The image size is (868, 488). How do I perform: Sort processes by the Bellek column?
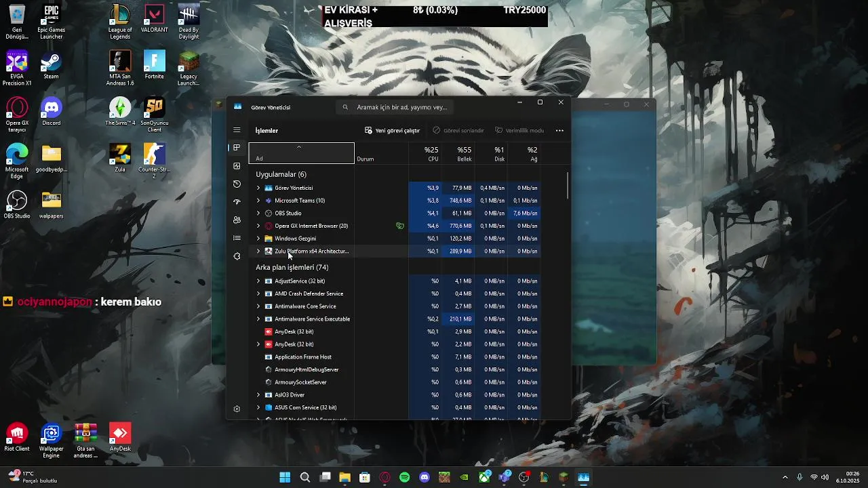[x=460, y=154]
